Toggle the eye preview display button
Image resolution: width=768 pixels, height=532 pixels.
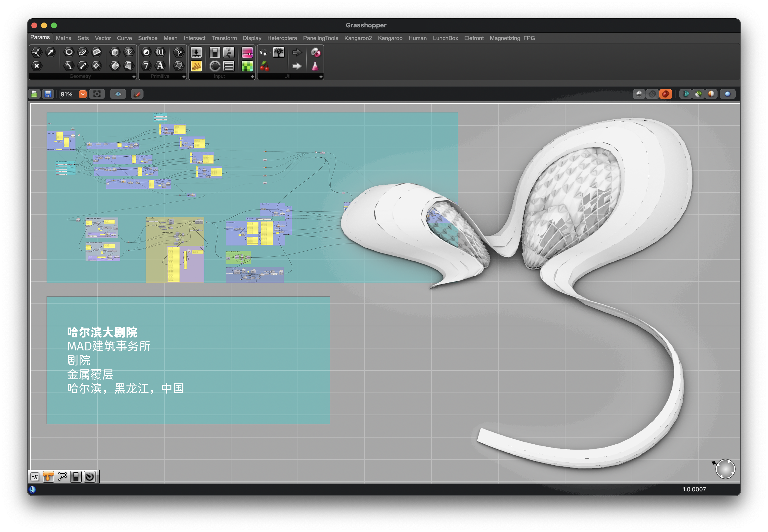tap(118, 94)
